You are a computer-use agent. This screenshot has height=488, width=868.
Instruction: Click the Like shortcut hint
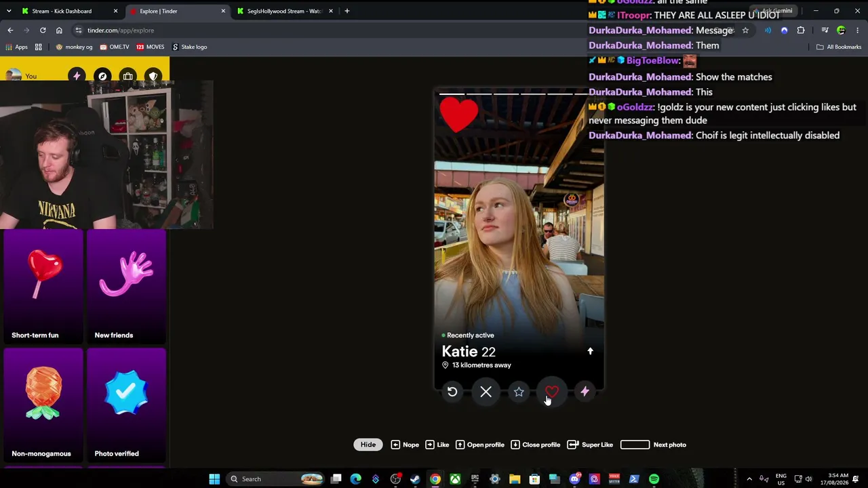pyautogui.click(x=437, y=445)
